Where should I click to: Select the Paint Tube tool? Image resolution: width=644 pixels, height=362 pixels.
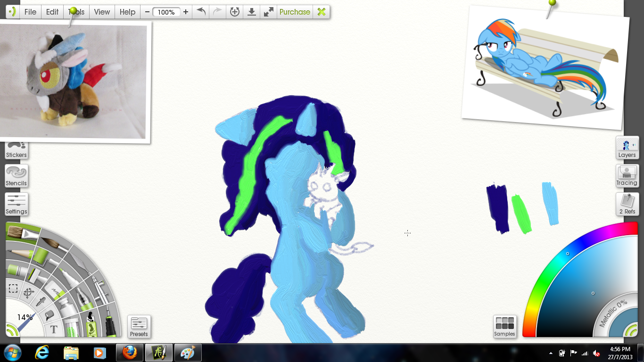[x=67, y=306]
